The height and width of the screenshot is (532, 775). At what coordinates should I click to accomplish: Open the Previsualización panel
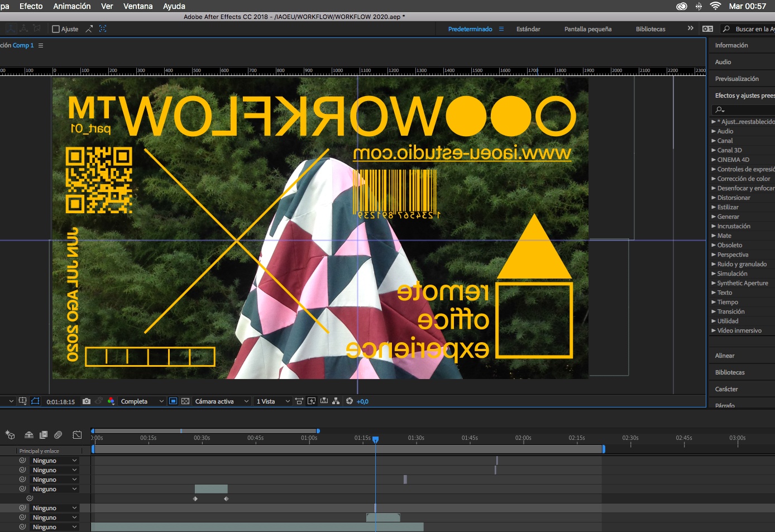tap(737, 79)
